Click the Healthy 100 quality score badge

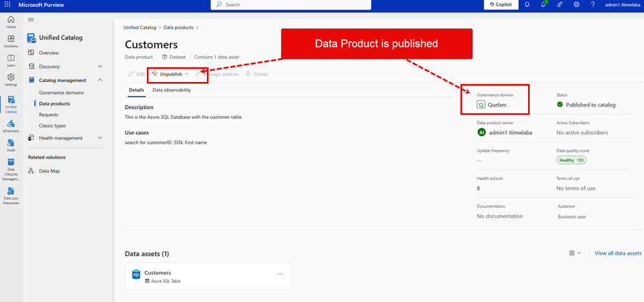click(x=571, y=160)
